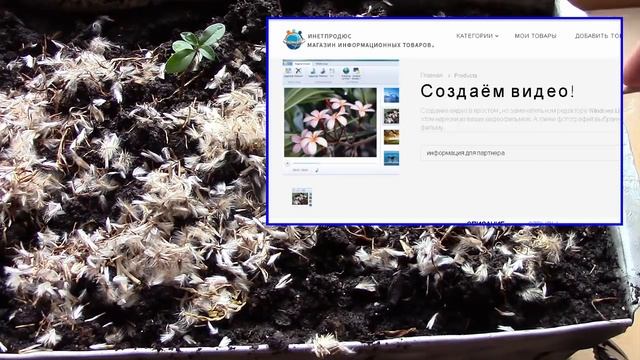Screen dimensions: 640x360
Task: Expand the КАТЕГОРИИ dropdown menu
Action: pos(477,36)
